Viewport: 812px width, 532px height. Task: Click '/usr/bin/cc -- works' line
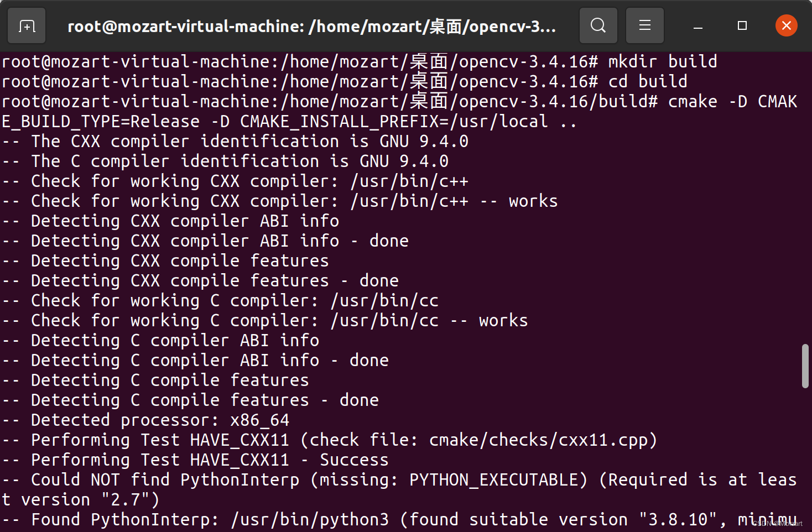pos(265,320)
